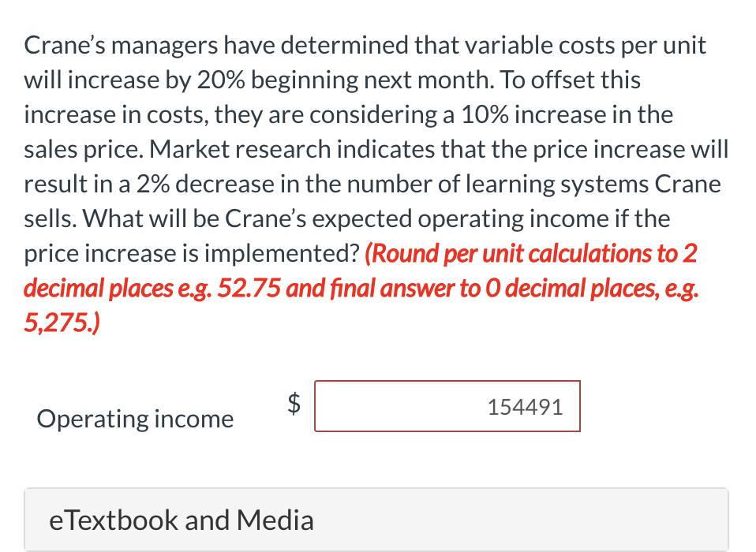The height and width of the screenshot is (552, 756).
Task: Click the blank area below the answer field
Action: (x=378, y=461)
